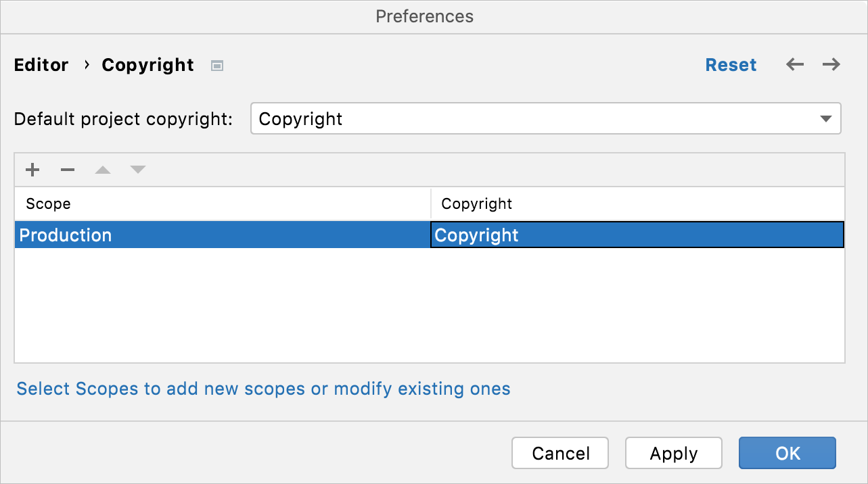Apply the copyright changes

tap(673, 453)
